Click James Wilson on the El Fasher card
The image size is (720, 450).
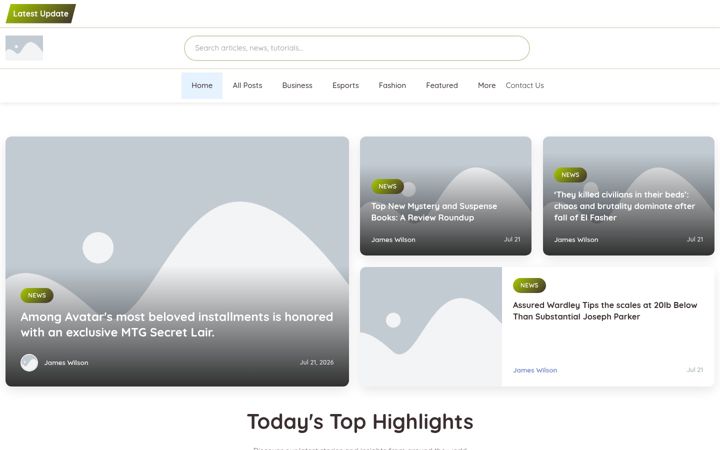coord(576,240)
